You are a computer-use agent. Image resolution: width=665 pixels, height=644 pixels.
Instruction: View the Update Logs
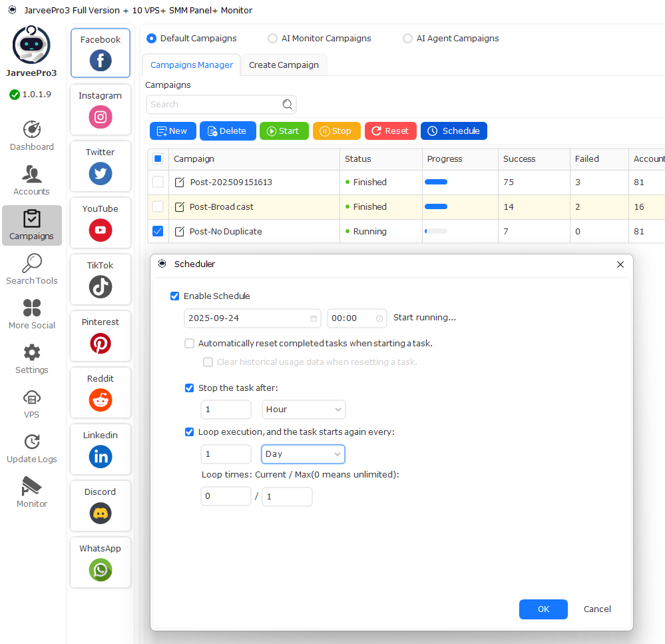tap(32, 448)
